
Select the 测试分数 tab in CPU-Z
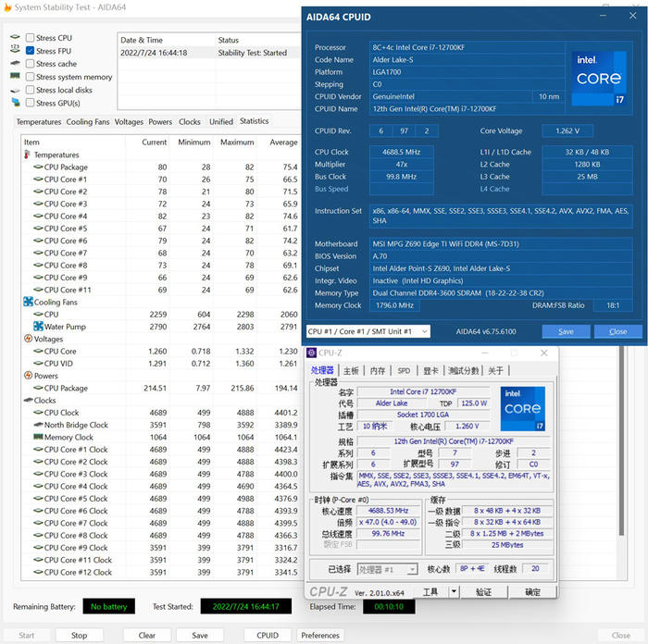(464, 370)
